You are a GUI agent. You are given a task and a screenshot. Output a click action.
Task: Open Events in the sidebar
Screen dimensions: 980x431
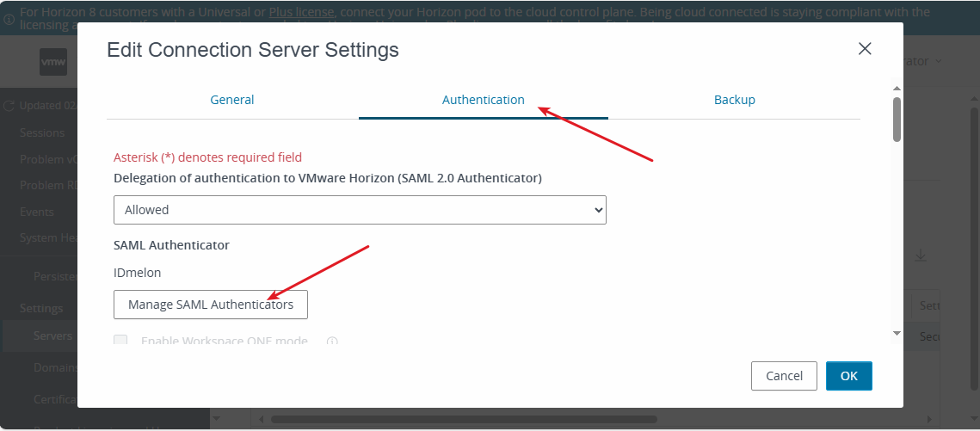coord(36,212)
